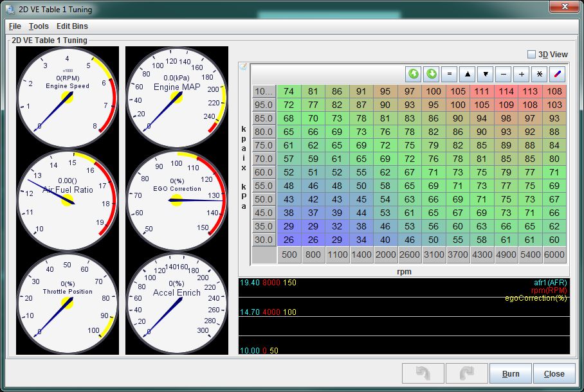Click the minus subtract-from-cells button
Viewport: 584px width, 392px height.
(504, 74)
